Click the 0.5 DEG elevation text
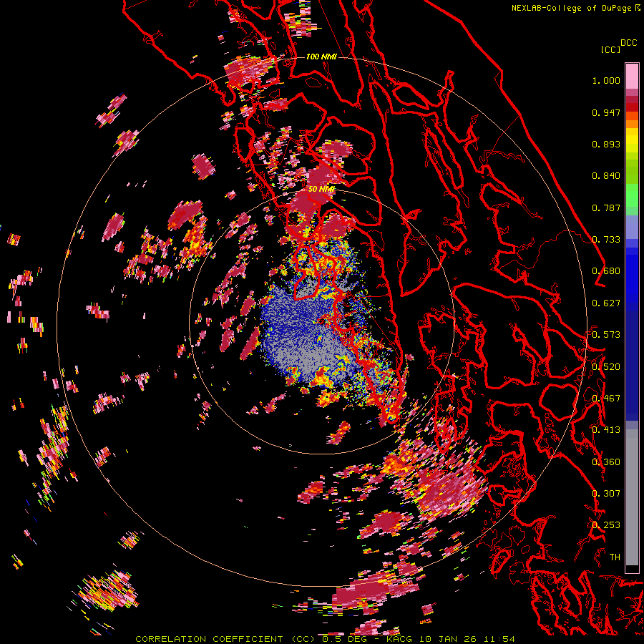The width and height of the screenshot is (644, 644). [x=345, y=639]
